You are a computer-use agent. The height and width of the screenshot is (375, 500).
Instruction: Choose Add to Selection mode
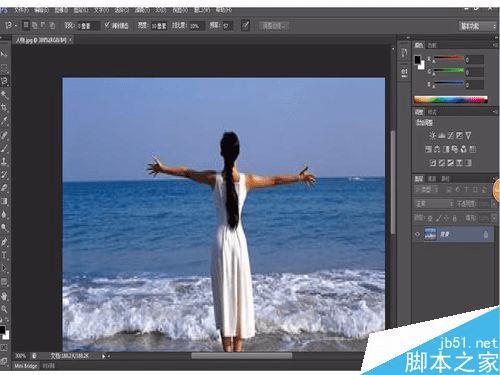pyautogui.click(x=34, y=25)
